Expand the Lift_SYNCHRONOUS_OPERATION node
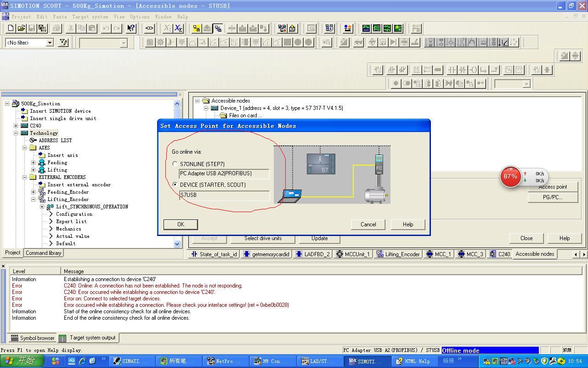 tap(42, 207)
